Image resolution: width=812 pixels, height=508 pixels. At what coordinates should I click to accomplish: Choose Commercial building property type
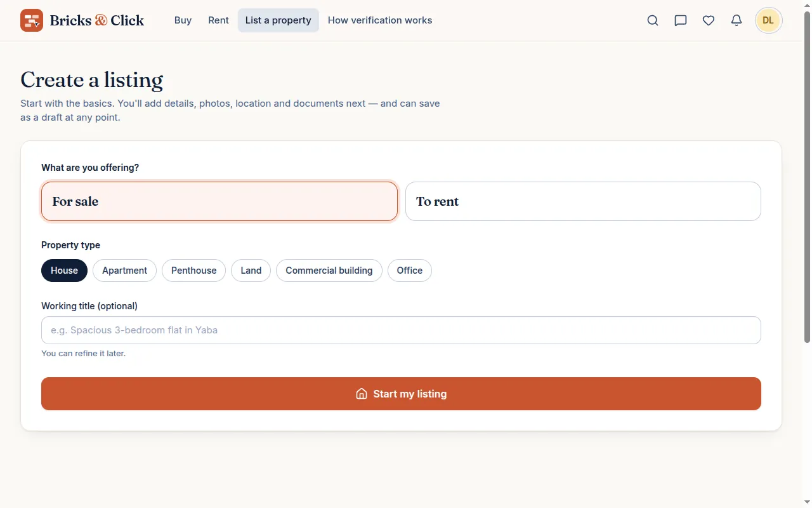pos(329,271)
